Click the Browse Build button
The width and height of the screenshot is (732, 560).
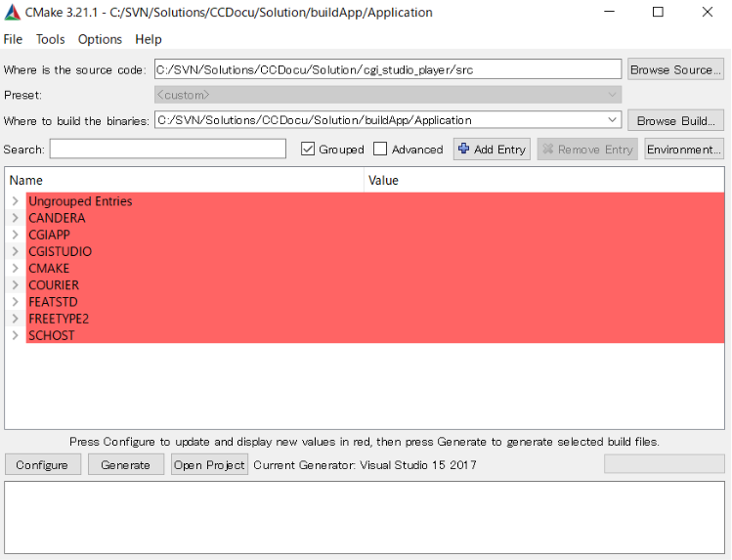[x=675, y=121]
